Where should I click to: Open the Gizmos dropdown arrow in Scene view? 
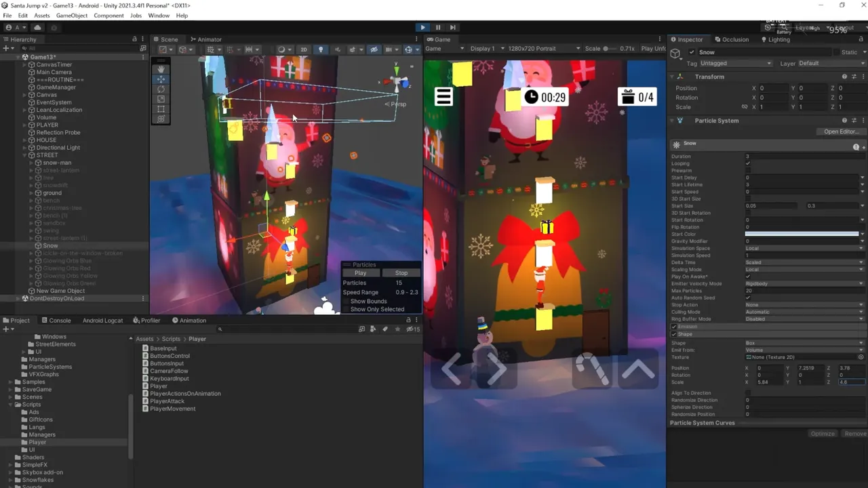click(416, 49)
